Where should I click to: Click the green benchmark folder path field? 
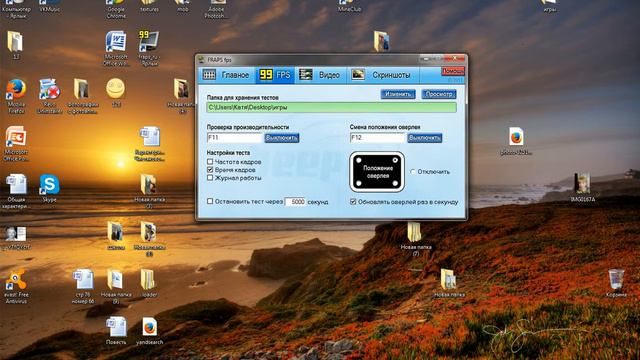pyautogui.click(x=331, y=107)
